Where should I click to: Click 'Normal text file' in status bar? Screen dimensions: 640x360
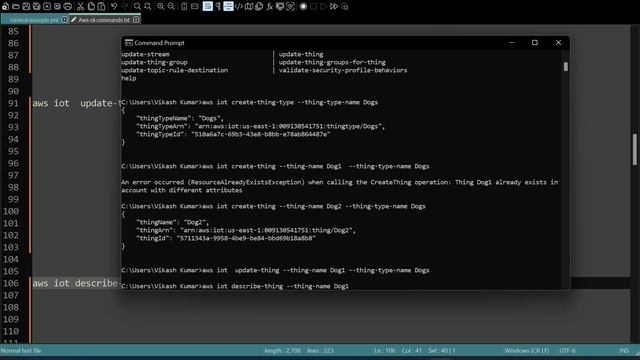pos(21,351)
